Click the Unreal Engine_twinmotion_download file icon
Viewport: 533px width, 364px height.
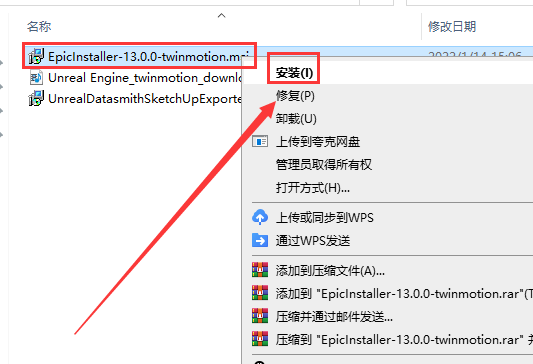[x=36, y=77]
